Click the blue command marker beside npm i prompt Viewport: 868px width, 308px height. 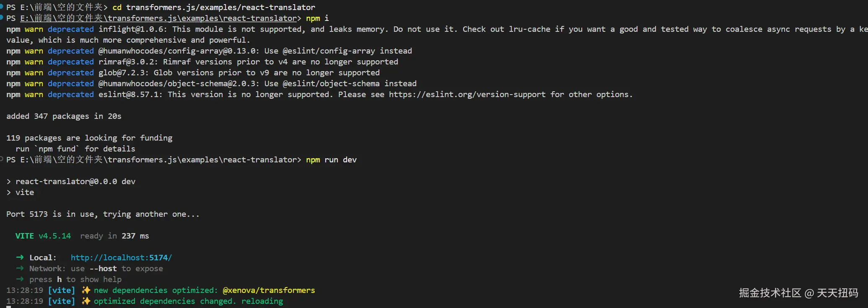tap(2, 17)
